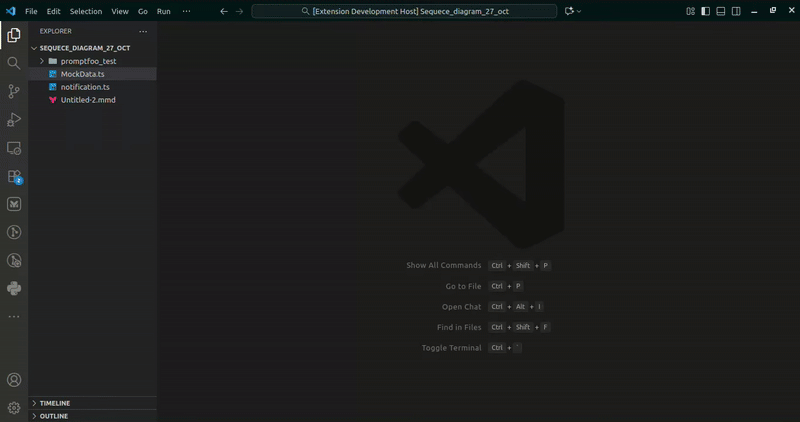The height and width of the screenshot is (422, 800).
Task: Expand the OUTLINE section
Action: click(92, 416)
